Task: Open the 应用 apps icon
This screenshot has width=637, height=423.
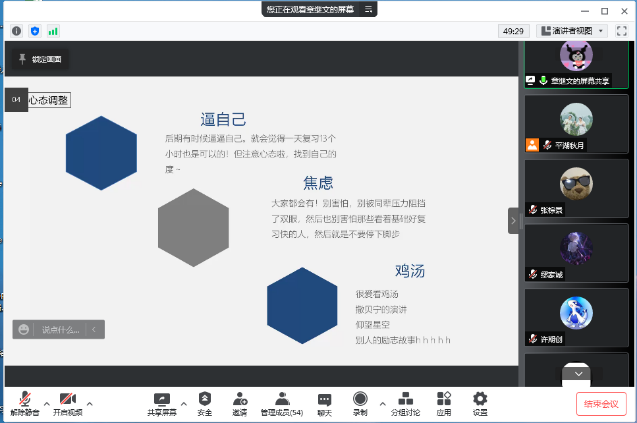Action: pos(443,402)
